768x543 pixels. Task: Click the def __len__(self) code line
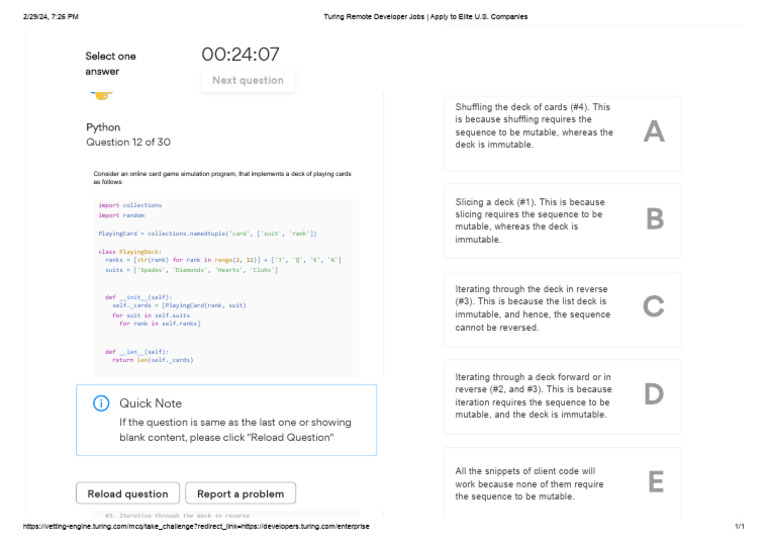click(137, 352)
